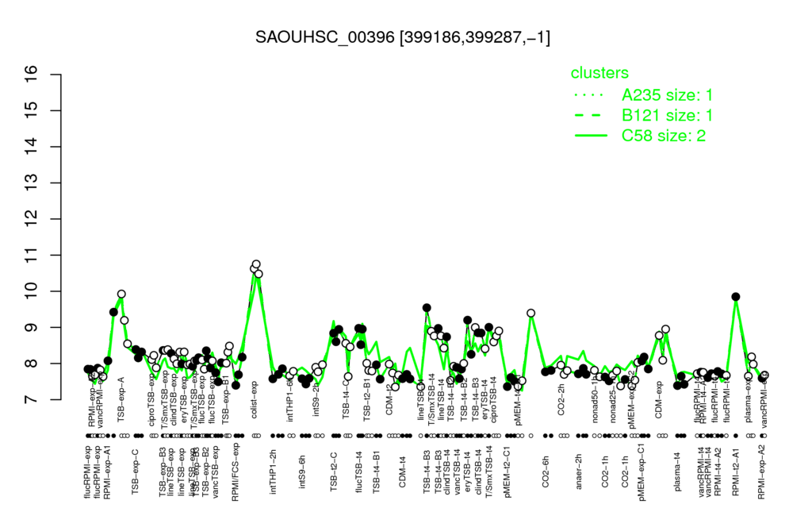This screenshot has width=812, height=508.
Task: Click the 'RPMI-exp-A1' axis label
Action: 107,471
